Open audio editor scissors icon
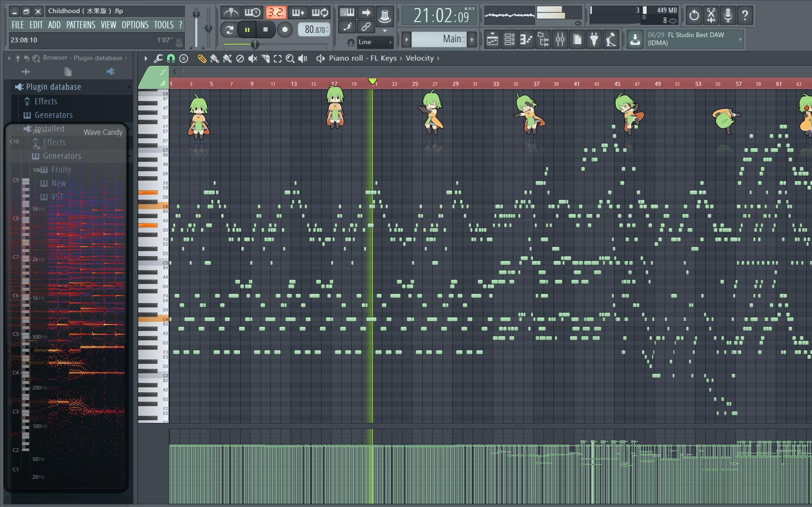This screenshot has height=507, width=812. pyautogui.click(x=711, y=16)
